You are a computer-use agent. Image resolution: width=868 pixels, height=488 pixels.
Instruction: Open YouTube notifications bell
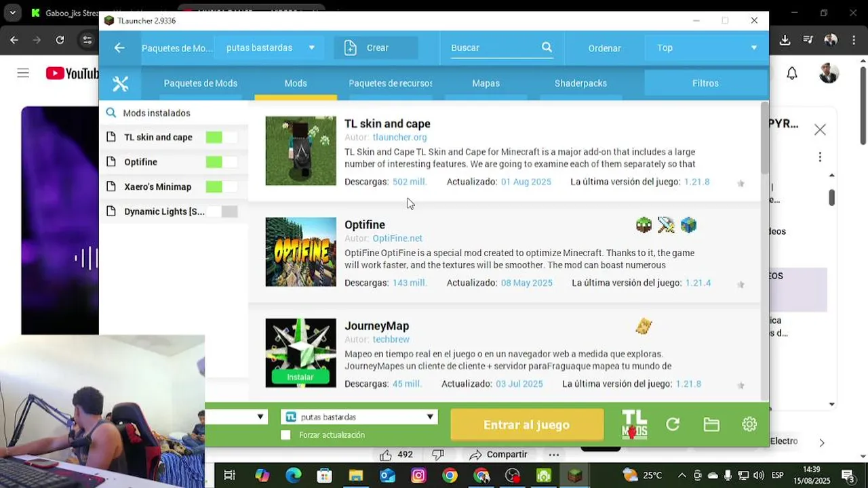tap(792, 73)
